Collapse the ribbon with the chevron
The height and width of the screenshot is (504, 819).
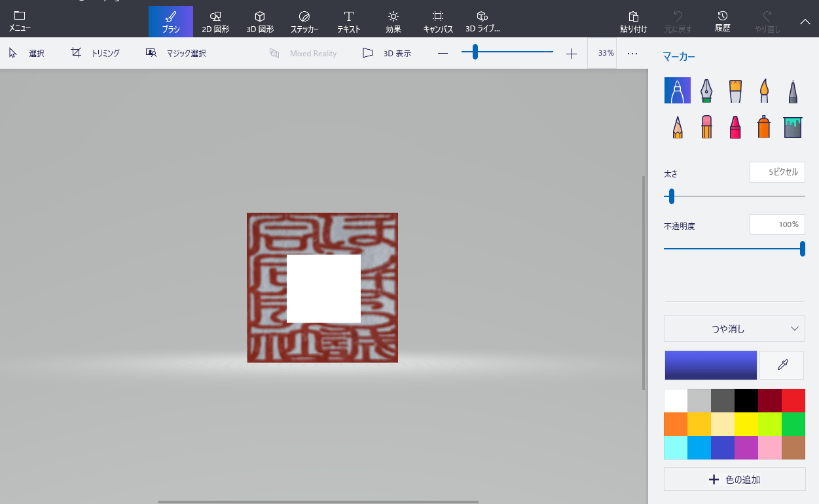(805, 21)
